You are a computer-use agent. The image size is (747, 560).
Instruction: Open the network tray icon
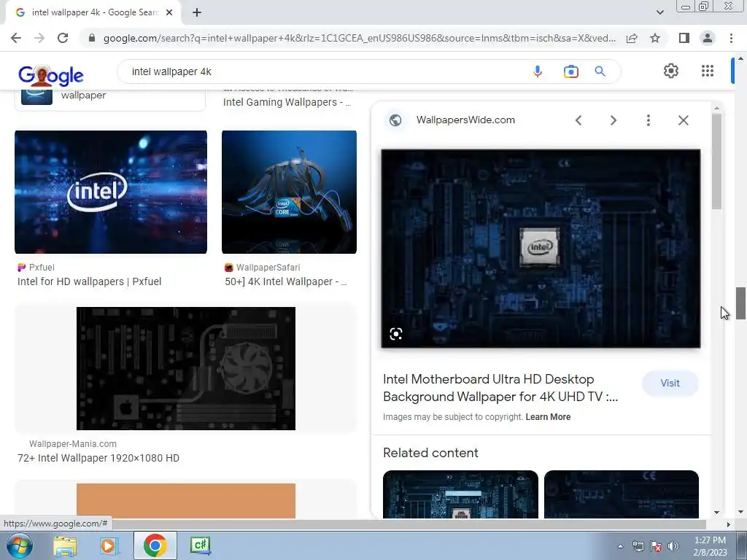(638, 547)
